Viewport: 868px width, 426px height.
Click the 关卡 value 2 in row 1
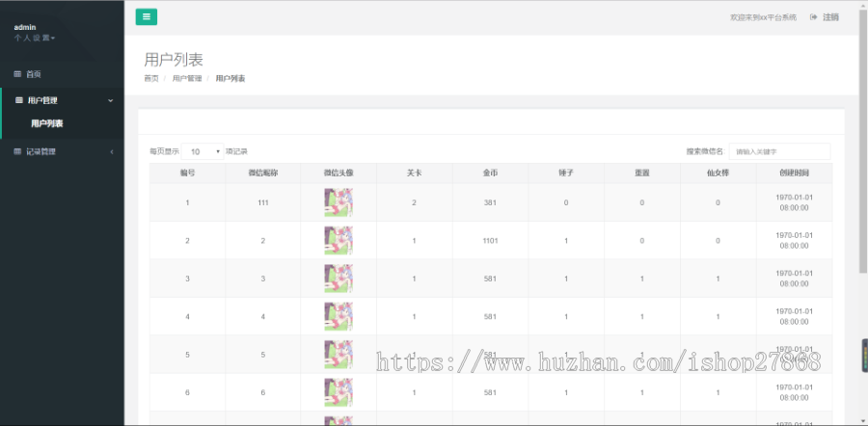pyautogui.click(x=414, y=203)
